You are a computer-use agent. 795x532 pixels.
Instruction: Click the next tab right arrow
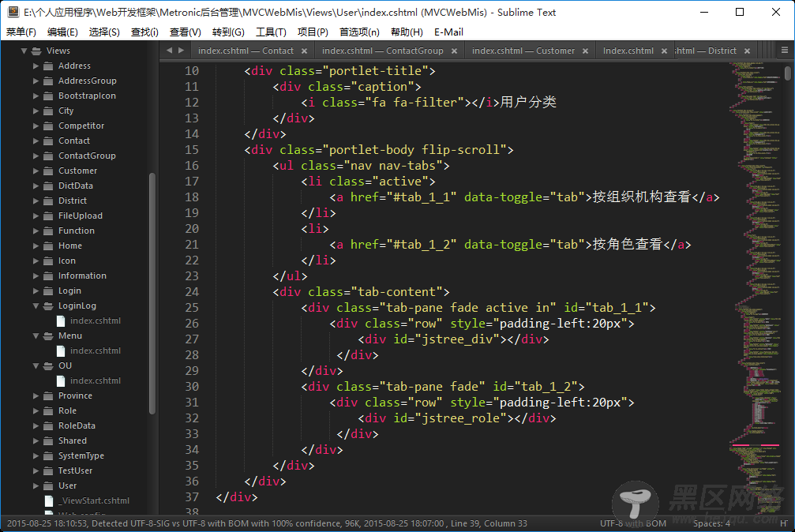(181, 51)
